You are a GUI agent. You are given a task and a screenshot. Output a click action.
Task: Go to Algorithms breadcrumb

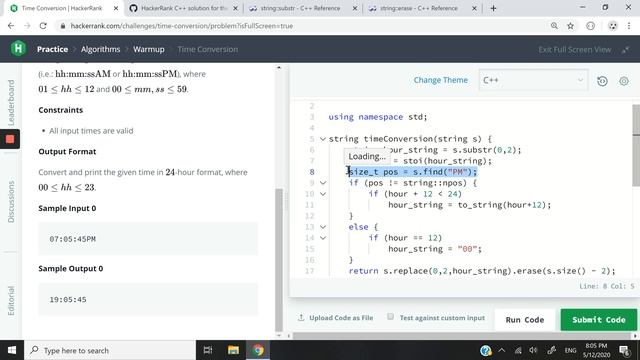[x=100, y=49]
